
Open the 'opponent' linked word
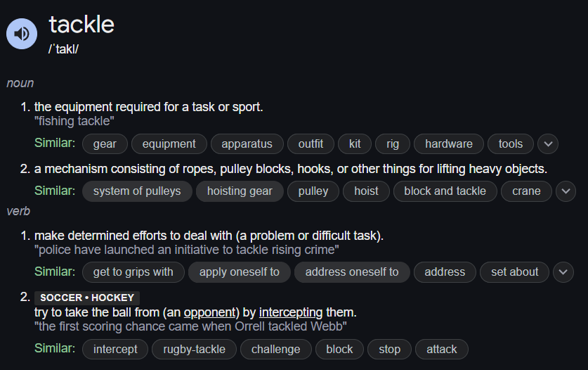pyautogui.click(x=209, y=312)
